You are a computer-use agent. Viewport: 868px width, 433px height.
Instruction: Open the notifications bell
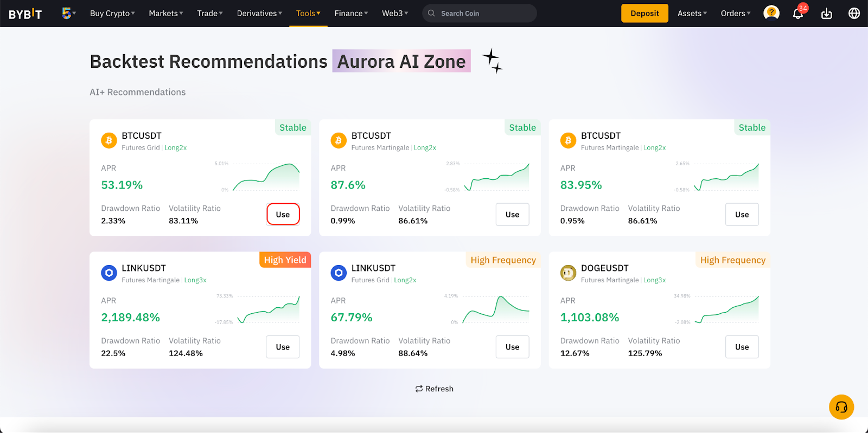tap(798, 14)
